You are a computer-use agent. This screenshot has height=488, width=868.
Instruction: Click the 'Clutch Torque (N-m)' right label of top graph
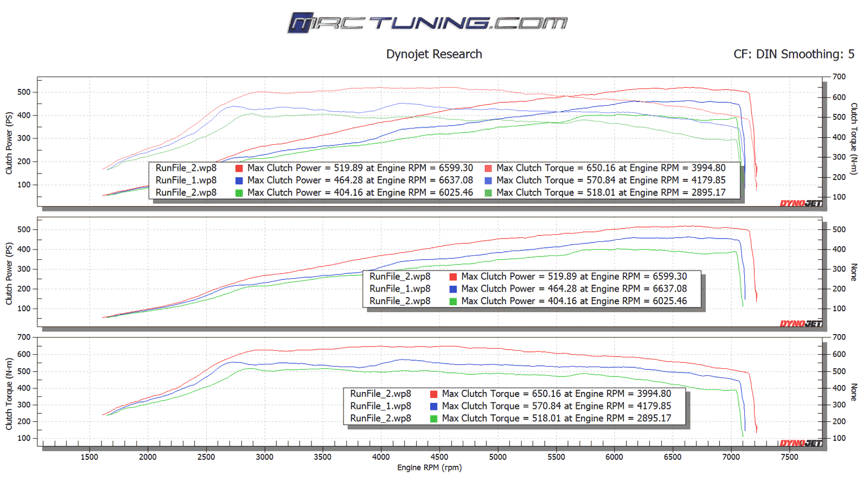[x=853, y=139]
